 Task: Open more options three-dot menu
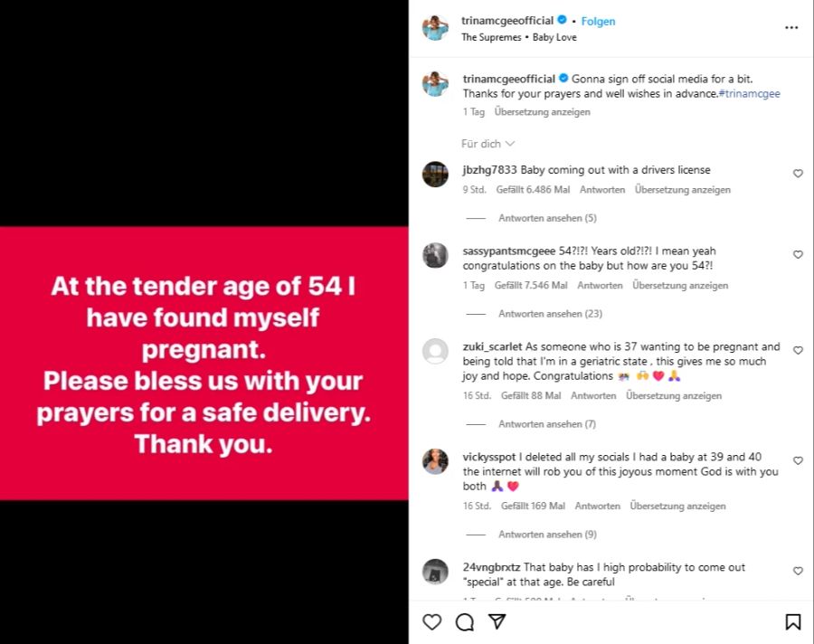(x=791, y=27)
